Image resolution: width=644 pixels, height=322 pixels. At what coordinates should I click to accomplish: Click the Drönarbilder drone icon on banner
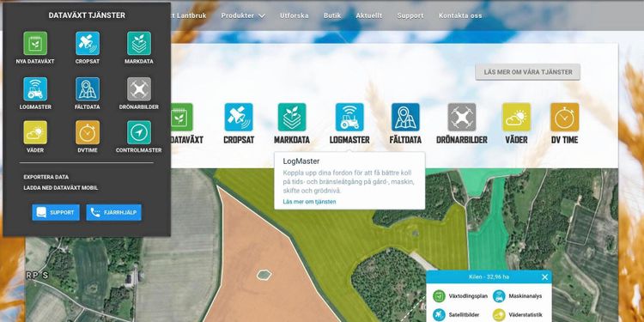point(462,117)
